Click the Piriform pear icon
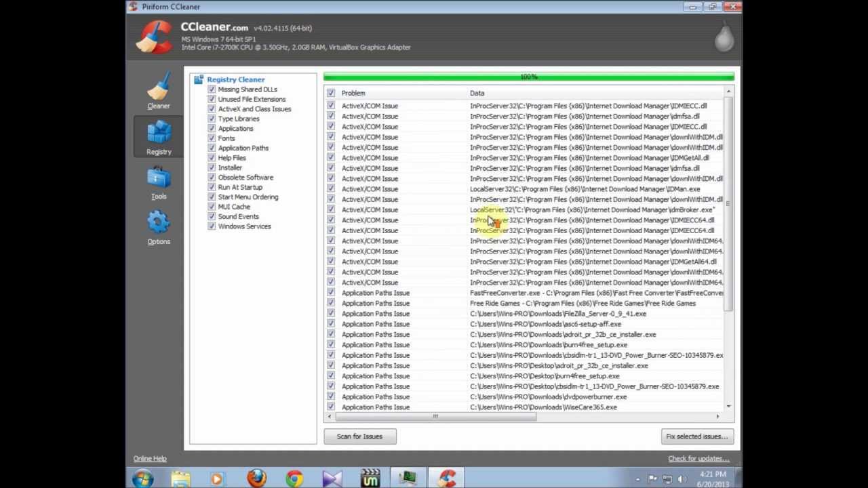This screenshot has height=488, width=868. [724, 37]
